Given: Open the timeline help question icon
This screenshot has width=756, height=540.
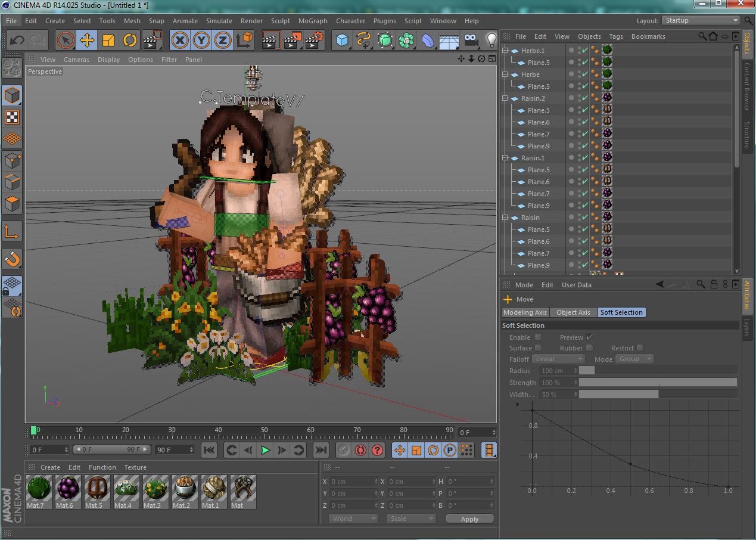Looking at the screenshot, I should click(377, 450).
